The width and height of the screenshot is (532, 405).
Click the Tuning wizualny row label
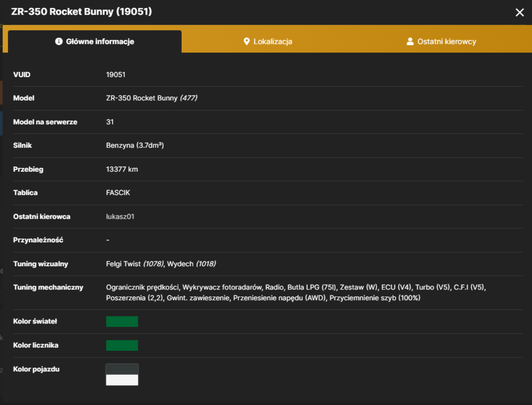(x=40, y=264)
